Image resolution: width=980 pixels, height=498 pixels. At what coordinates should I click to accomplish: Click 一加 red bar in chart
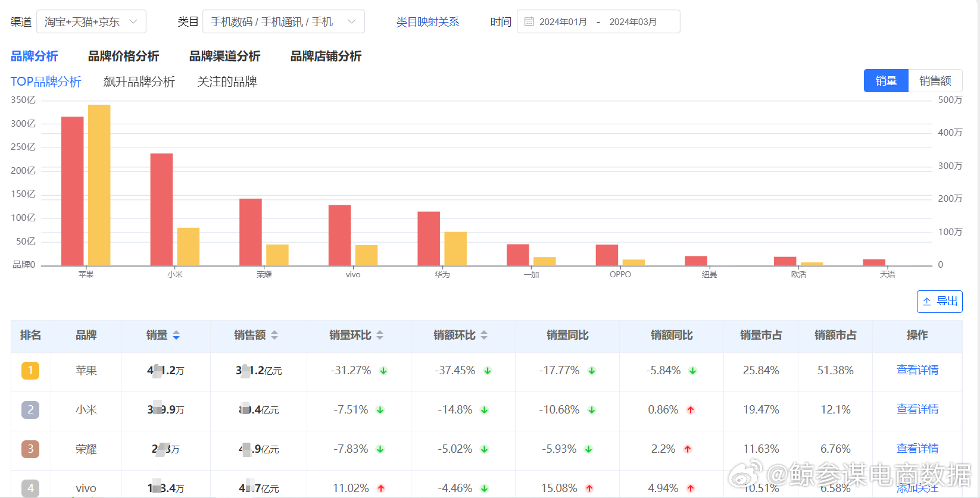pyautogui.click(x=518, y=255)
